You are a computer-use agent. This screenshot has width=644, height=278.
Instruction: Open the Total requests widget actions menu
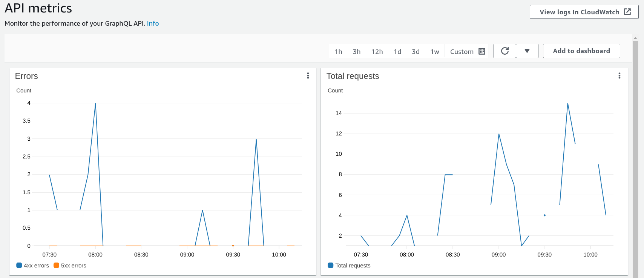click(619, 76)
